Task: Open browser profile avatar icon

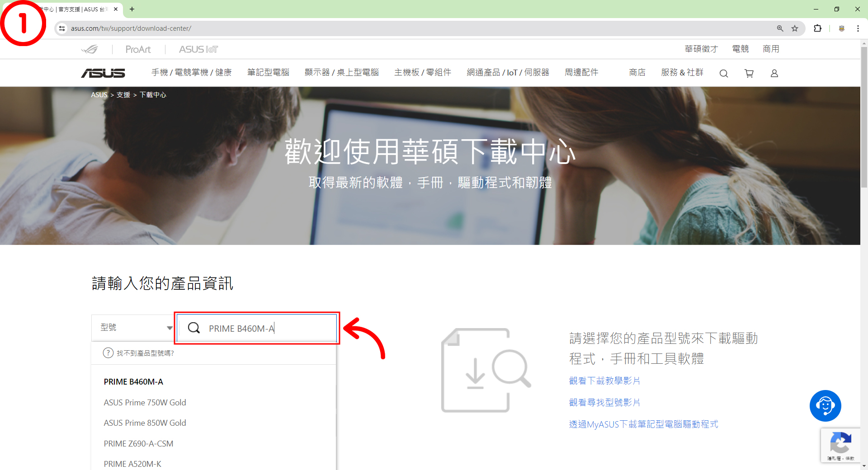Action: (842, 28)
